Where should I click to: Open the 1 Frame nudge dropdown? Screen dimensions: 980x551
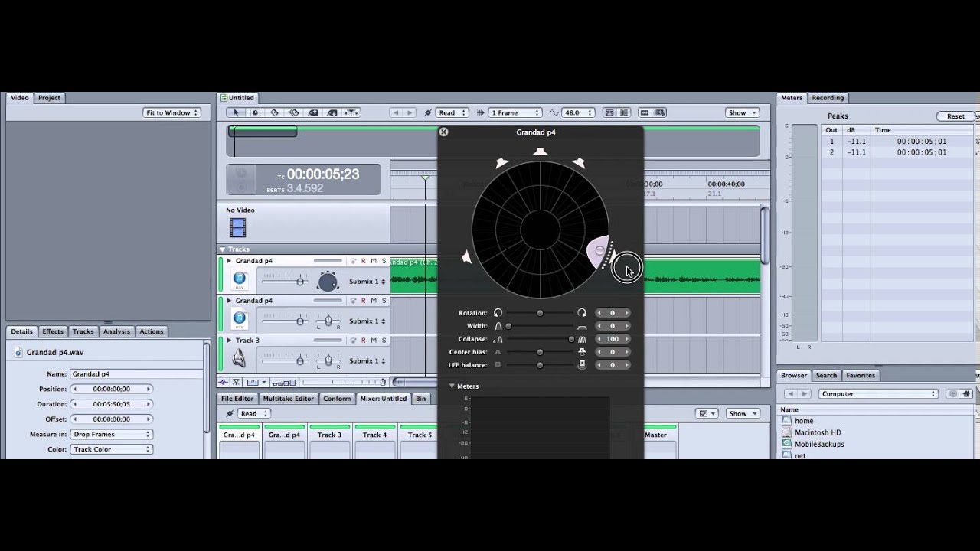pos(515,112)
